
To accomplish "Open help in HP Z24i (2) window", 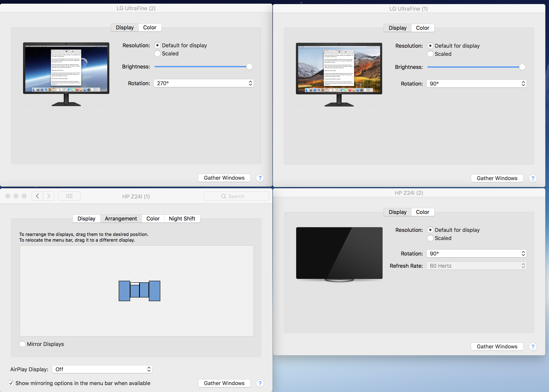I will pos(533,347).
